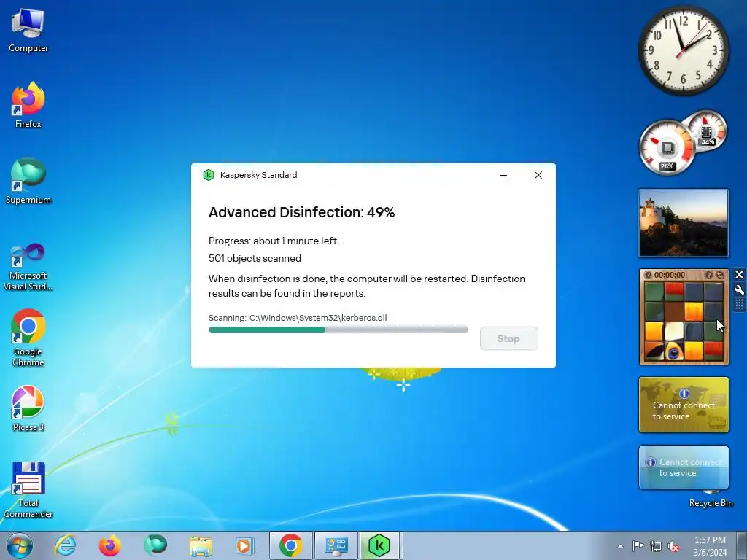Click the Kaspersky logo in dialog title bar
The image size is (747, 560).
pos(208,175)
